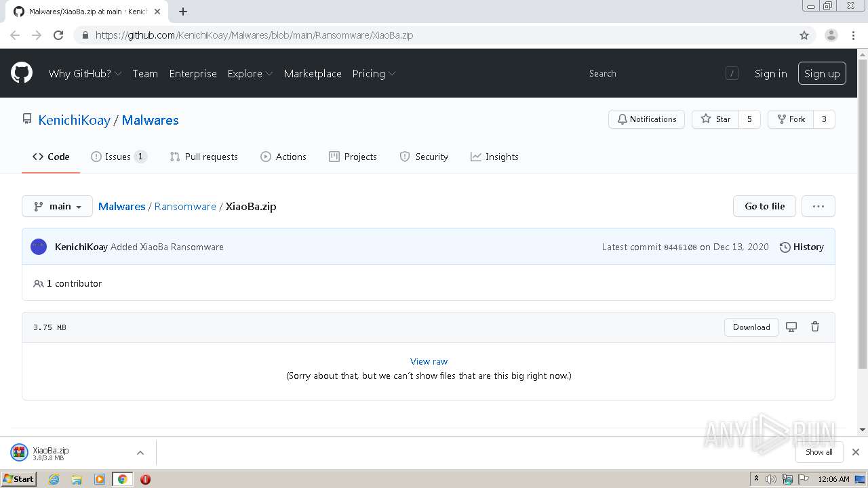This screenshot has height=488, width=868.
Task: View the star count 5
Action: click(x=749, y=119)
